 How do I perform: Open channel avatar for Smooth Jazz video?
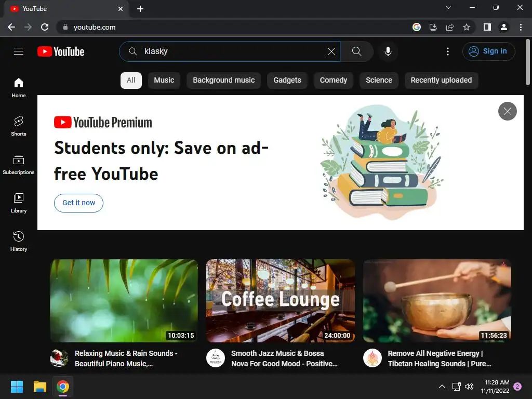point(216,358)
